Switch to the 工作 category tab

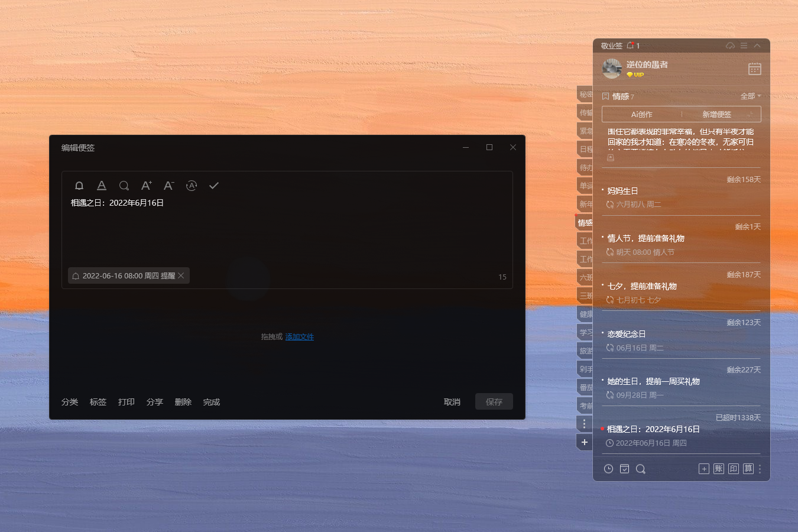point(585,241)
